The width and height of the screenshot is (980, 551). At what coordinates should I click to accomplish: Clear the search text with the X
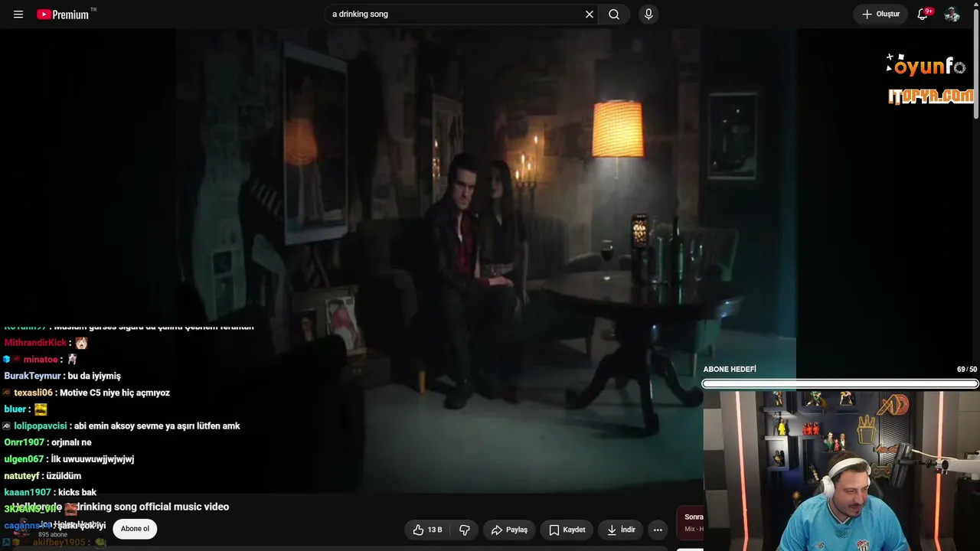coord(590,15)
